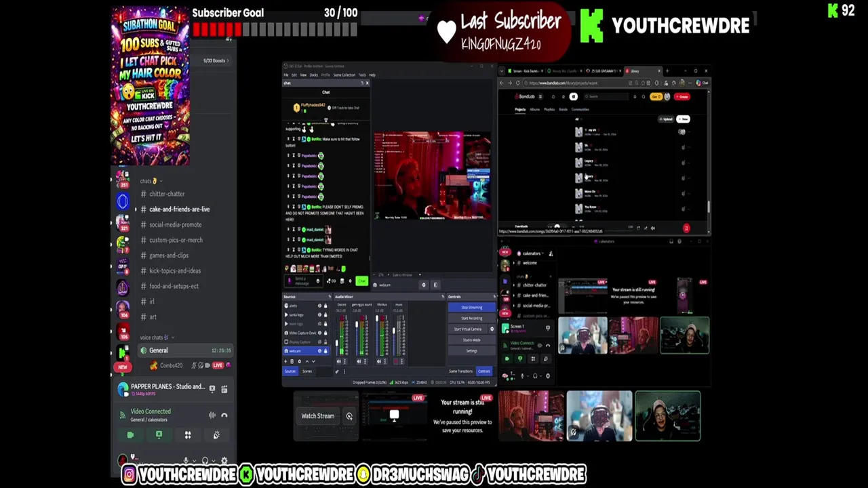Click user Combs420 in General voice
868x488 pixels.
point(172,365)
